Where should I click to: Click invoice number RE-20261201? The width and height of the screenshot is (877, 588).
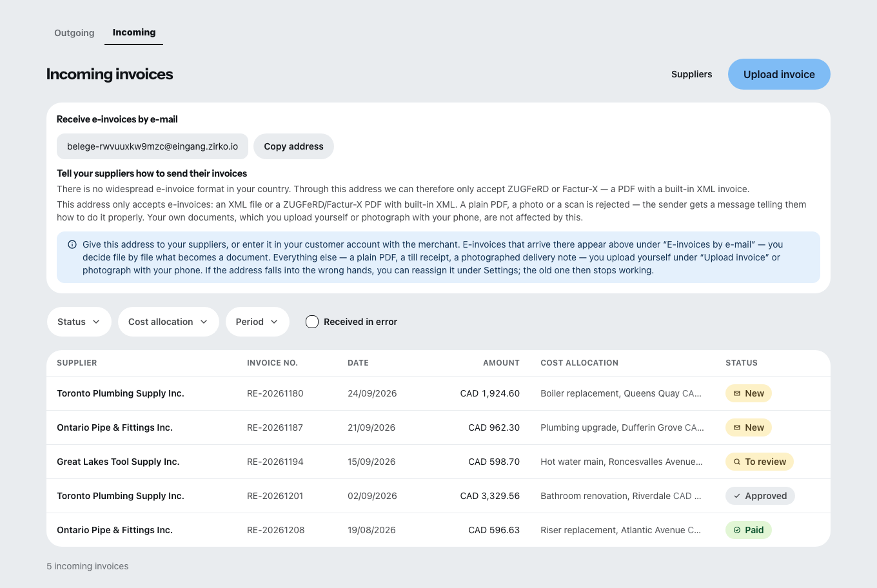click(275, 496)
